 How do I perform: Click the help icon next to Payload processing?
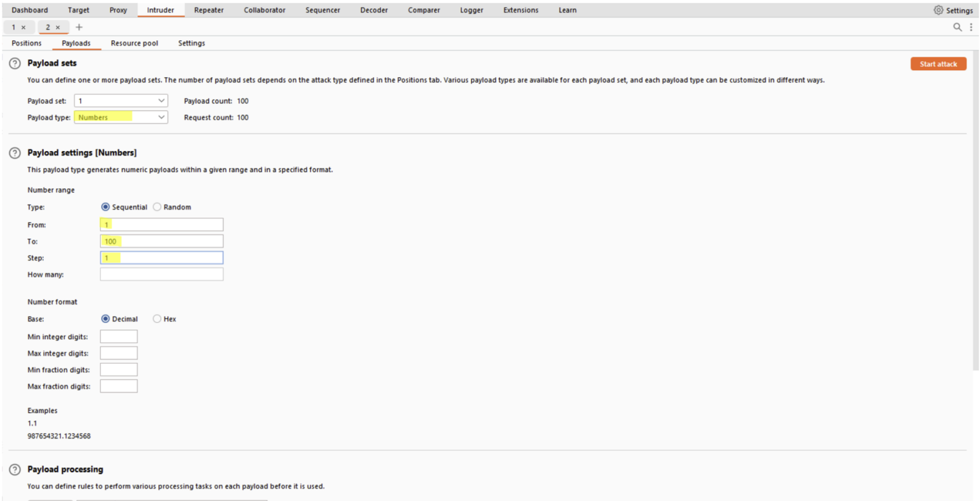13,469
